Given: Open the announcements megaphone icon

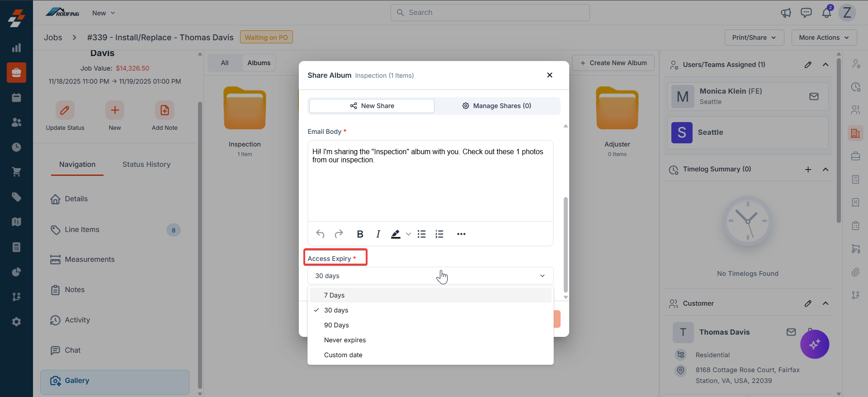Looking at the screenshot, I should click(786, 13).
